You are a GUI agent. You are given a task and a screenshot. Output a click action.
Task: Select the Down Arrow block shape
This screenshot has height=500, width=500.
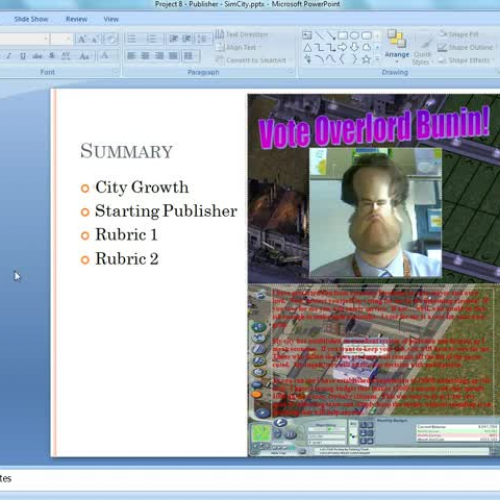(x=355, y=47)
